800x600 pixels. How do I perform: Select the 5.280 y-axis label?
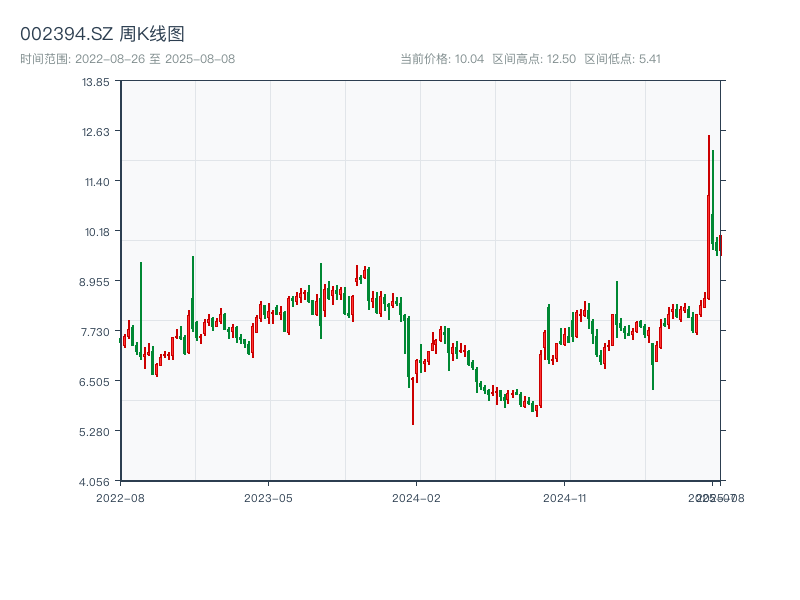coord(96,431)
